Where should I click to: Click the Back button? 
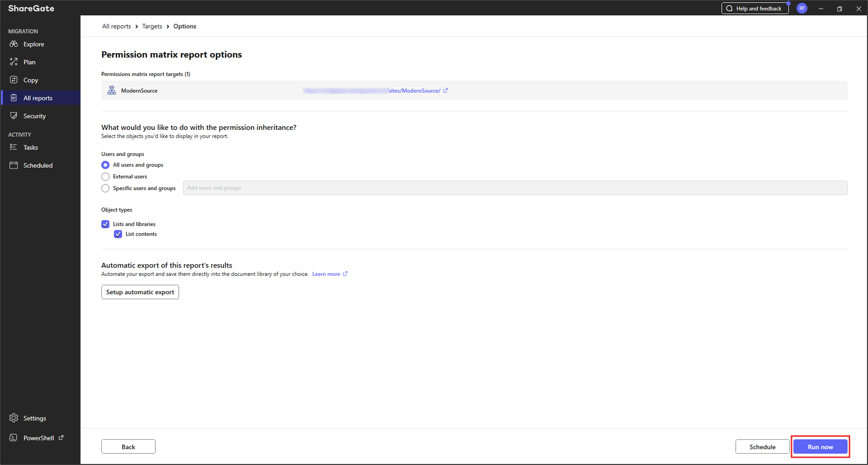click(x=128, y=446)
